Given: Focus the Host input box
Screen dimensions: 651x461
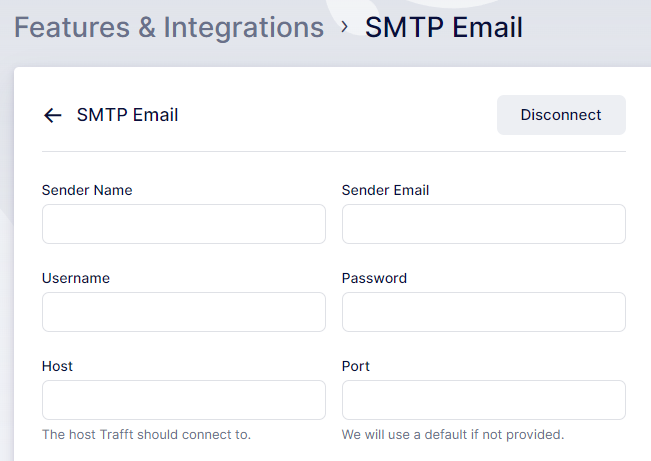Looking at the screenshot, I should tap(184, 400).
